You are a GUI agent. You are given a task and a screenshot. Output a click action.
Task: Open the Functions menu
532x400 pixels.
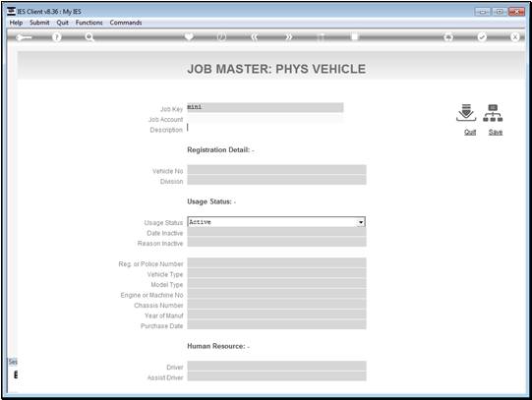(x=89, y=23)
